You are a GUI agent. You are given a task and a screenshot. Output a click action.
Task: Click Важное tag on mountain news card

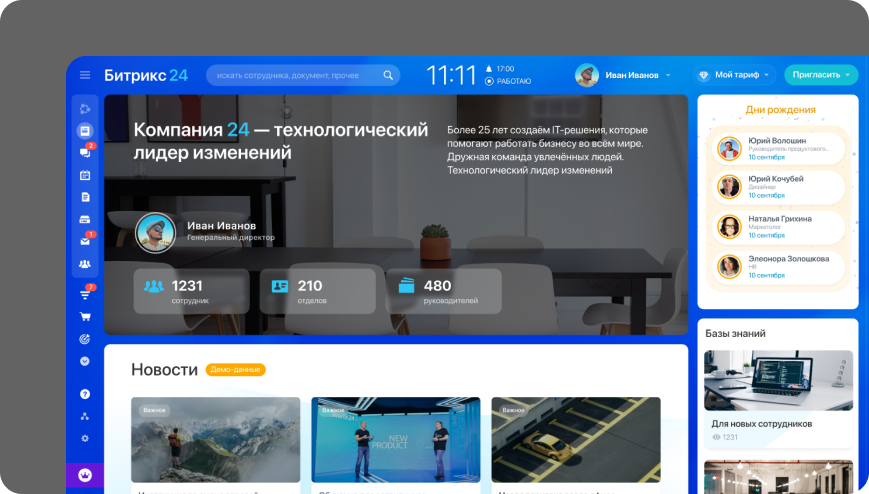[154, 410]
